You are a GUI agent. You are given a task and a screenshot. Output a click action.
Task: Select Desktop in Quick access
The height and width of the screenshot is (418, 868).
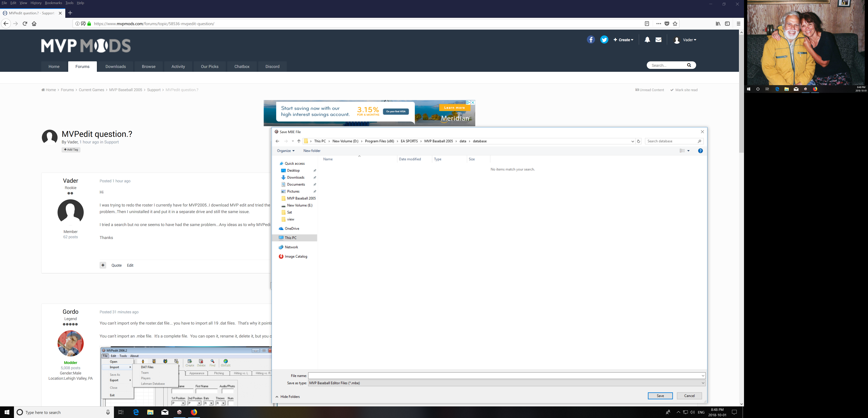294,171
